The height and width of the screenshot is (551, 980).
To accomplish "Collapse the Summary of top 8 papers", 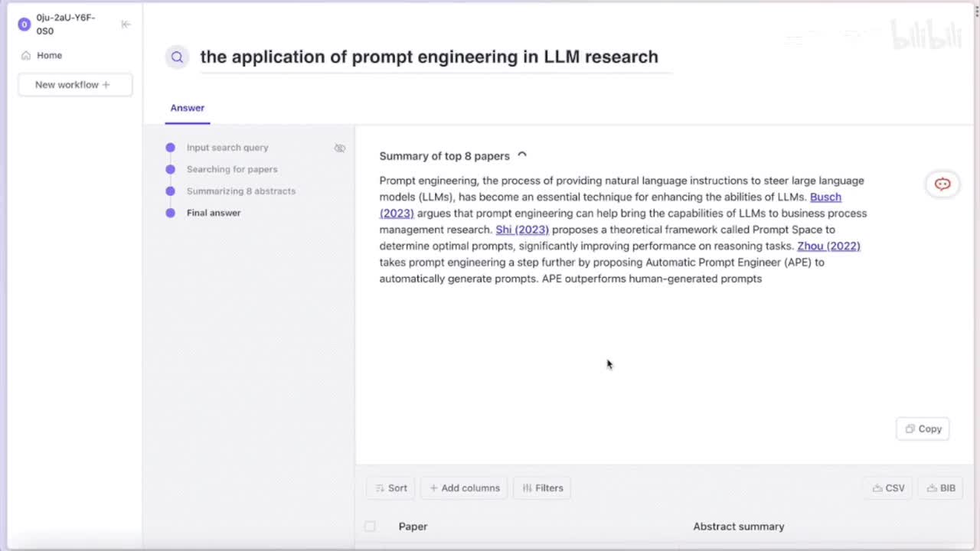I will pos(522,155).
